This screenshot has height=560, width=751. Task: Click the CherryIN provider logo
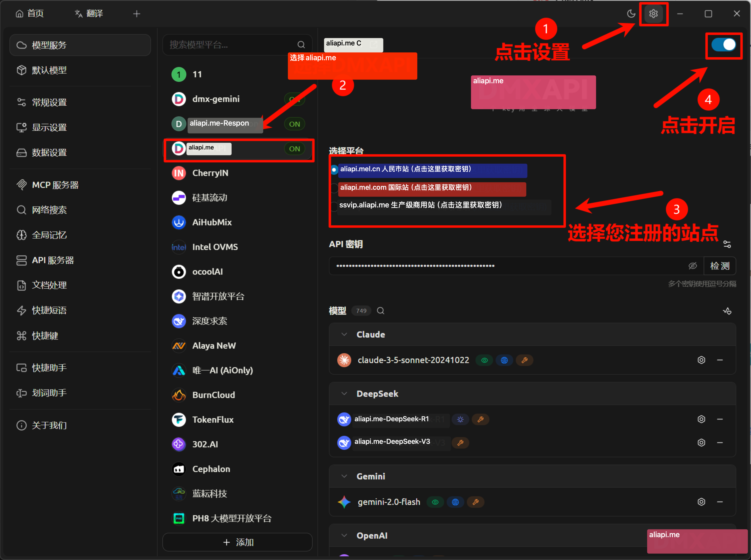(179, 173)
